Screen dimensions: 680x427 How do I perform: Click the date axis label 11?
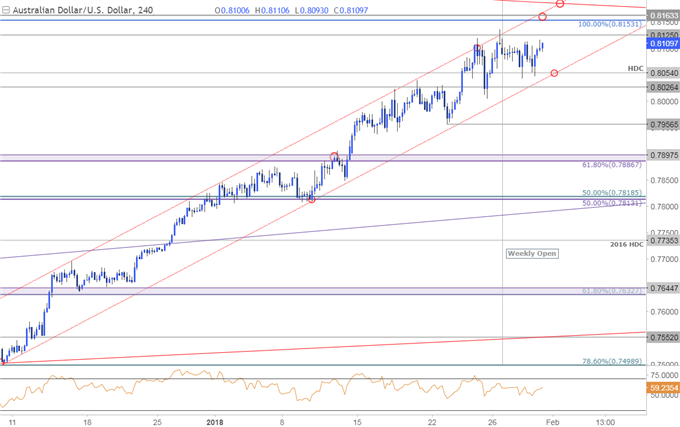(x=12, y=422)
